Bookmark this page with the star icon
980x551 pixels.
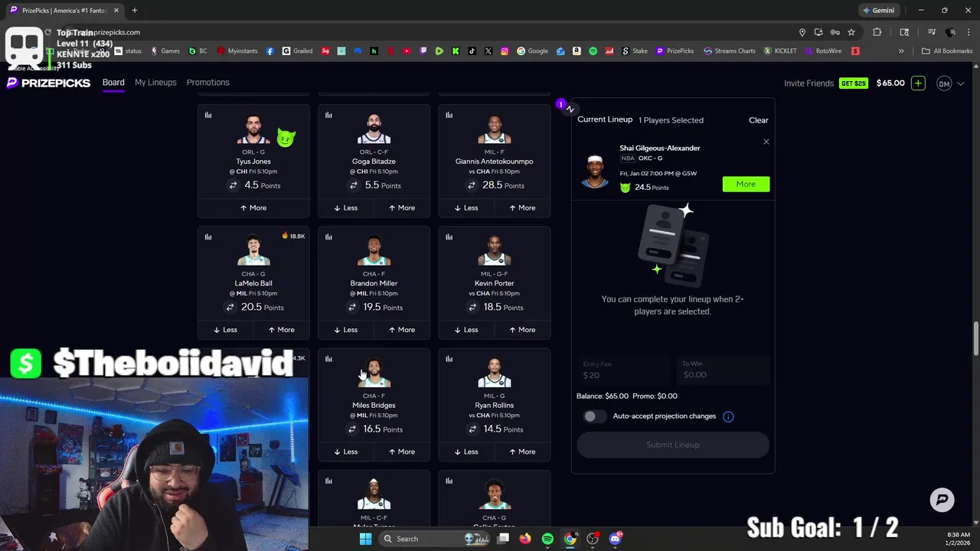point(851,32)
